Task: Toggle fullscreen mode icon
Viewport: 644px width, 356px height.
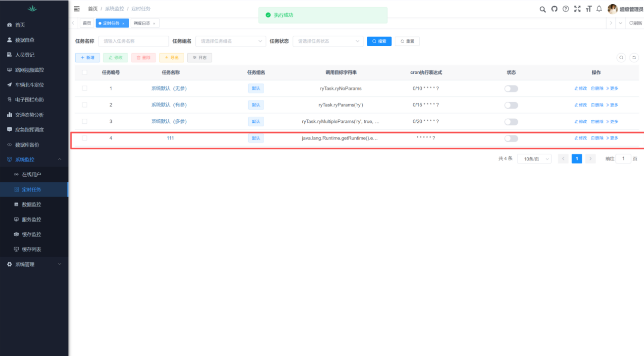Action: [x=577, y=9]
